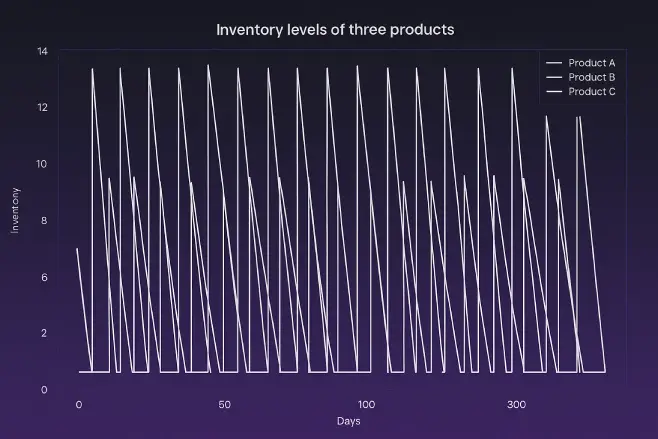Click the line swatch beside Product C
The height and width of the screenshot is (439, 658).
[553, 92]
